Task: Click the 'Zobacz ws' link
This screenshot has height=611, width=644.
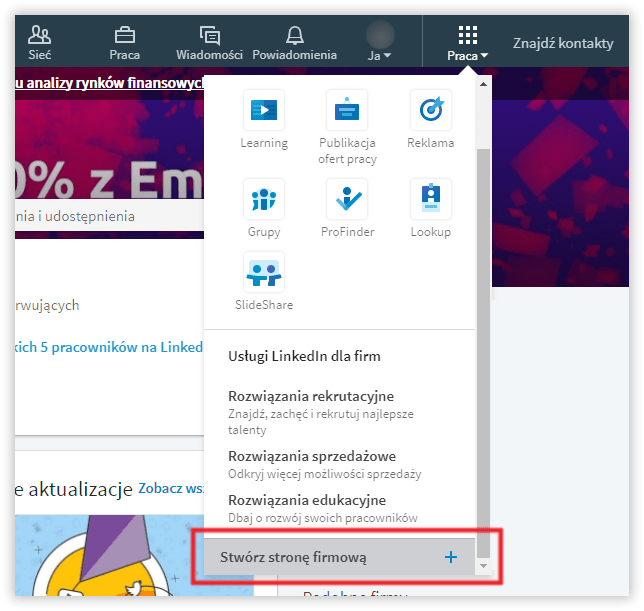Action: tap(171, 488)
